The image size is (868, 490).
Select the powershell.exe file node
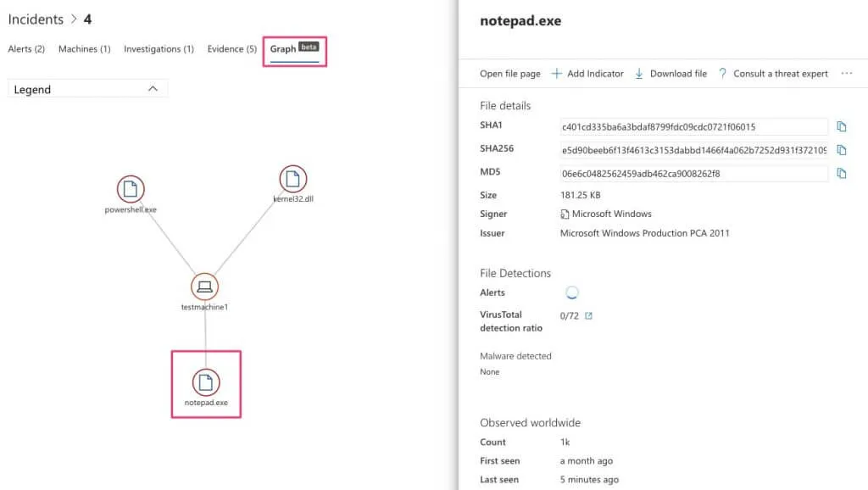pos(131,189)
